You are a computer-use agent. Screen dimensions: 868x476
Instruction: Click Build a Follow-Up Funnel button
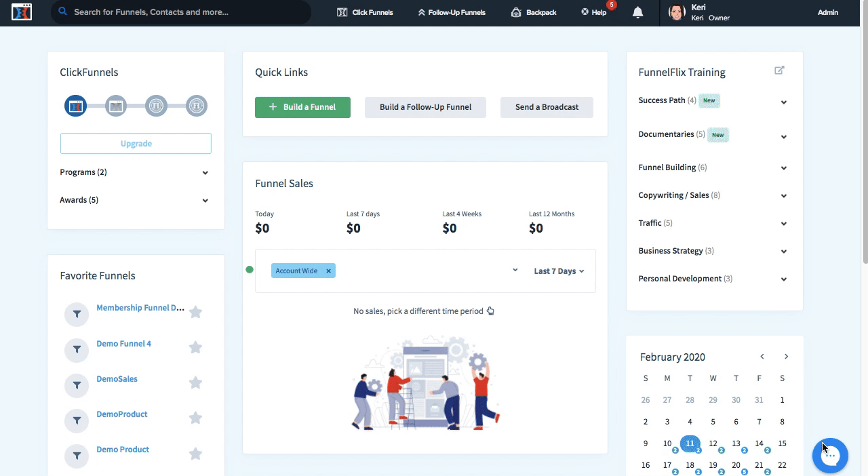click(425, 107)
